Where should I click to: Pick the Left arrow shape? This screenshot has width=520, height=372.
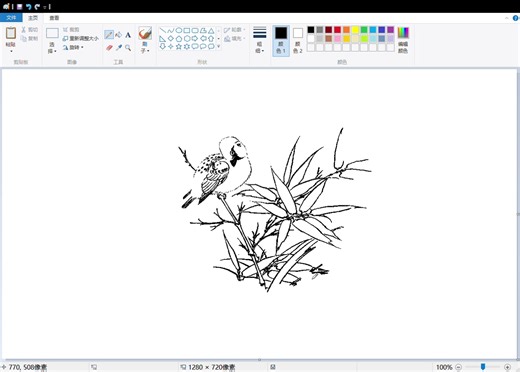pos(203,39)
